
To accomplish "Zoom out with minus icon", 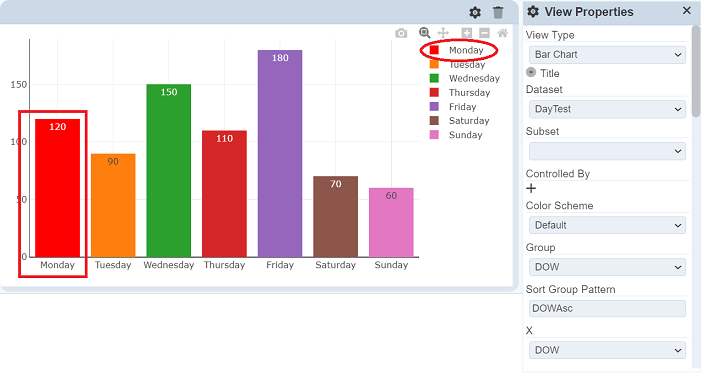I will [x=484, y=33].
